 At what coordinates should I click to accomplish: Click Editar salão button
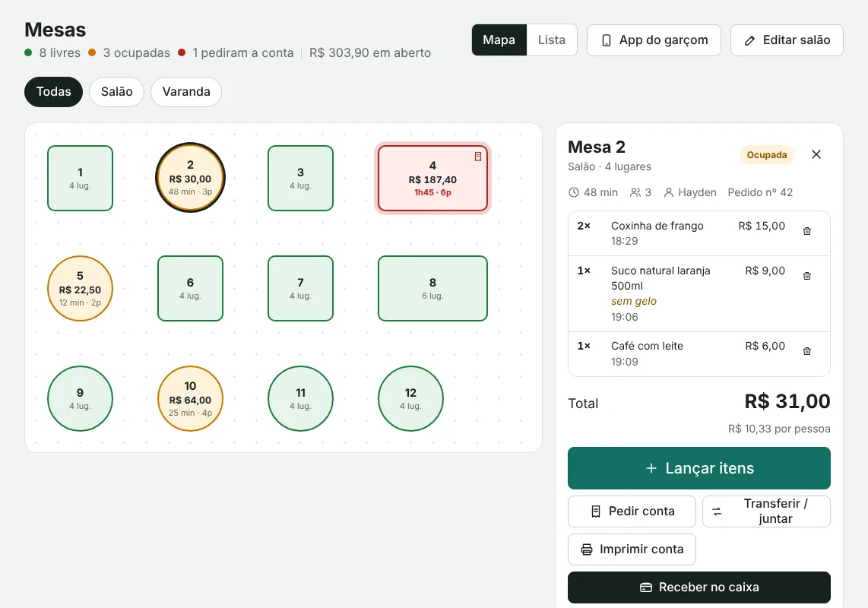[787, 40]
